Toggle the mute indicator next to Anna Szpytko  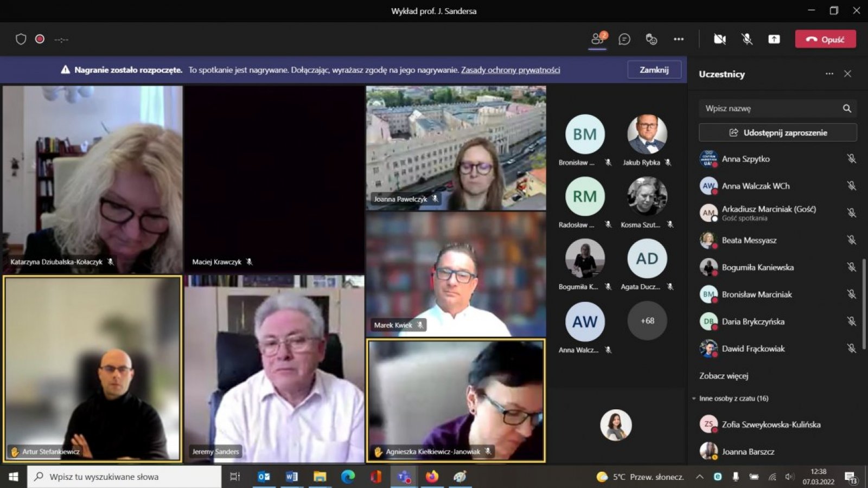850,159
